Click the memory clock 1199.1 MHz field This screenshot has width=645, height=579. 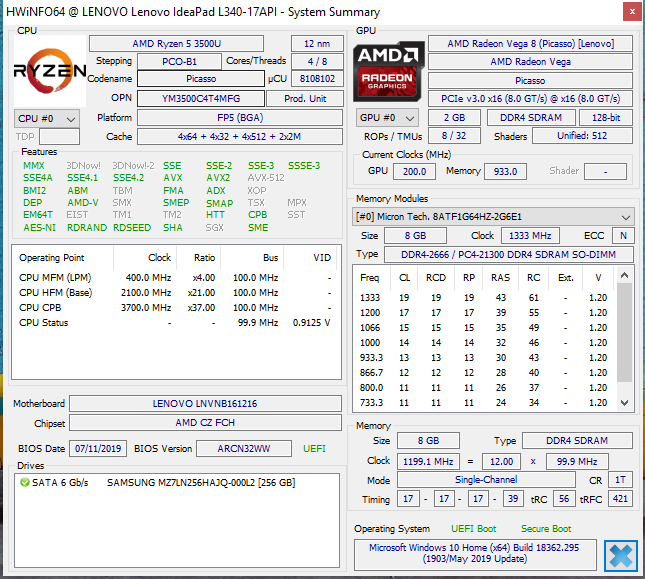(x=428, y=461)
